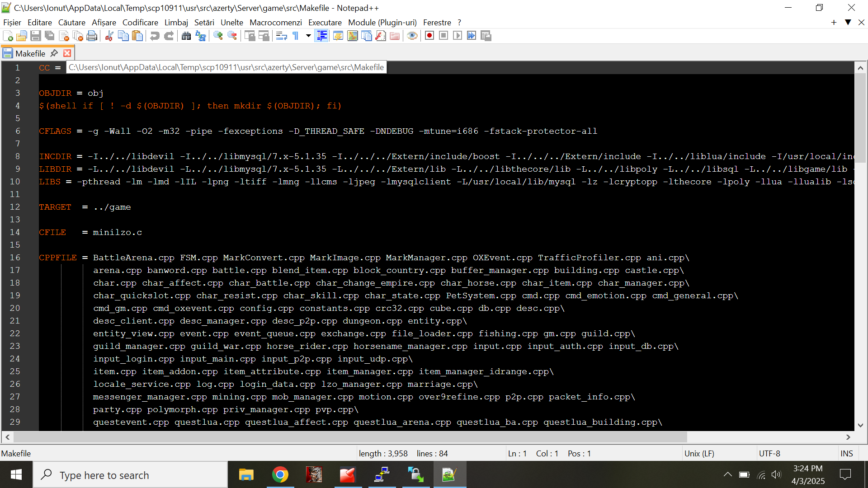
Task: Start macro recording with red record button
Action: pos(429,36)
